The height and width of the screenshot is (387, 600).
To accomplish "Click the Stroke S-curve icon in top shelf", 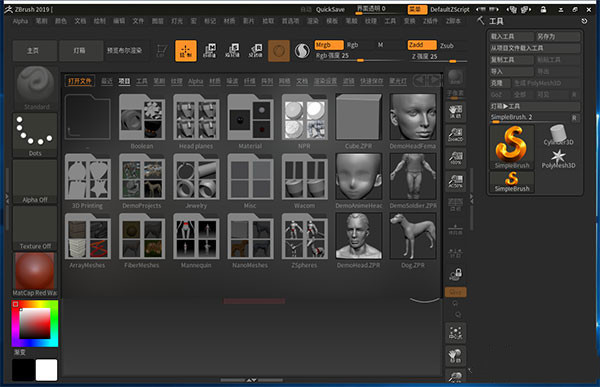I will [302, 51].
